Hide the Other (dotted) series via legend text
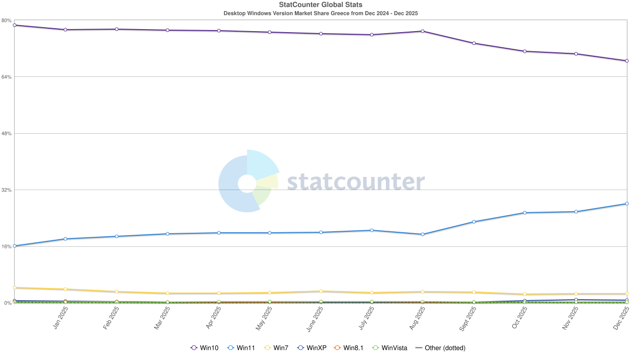 pos(445,347)
